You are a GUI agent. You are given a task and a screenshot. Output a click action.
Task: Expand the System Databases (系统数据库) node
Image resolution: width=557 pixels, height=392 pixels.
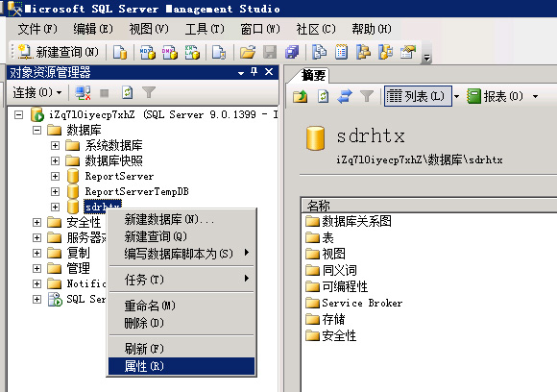pyautogui.click(x=55, y=145)
